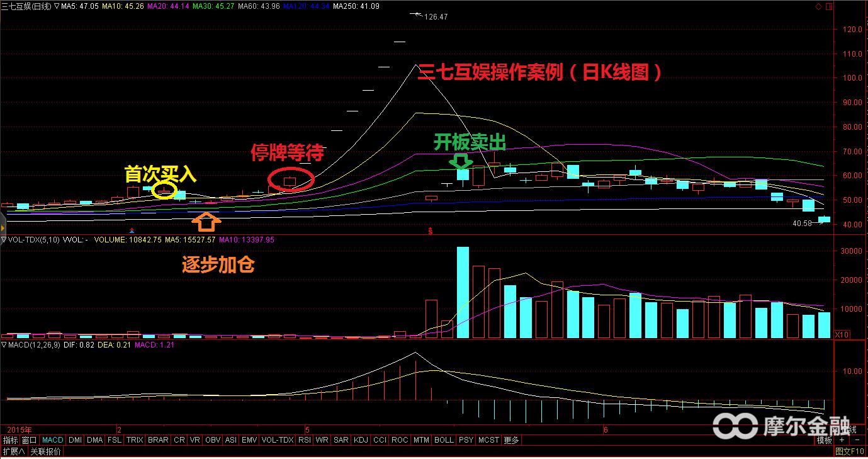Select the ROC indicator tab
Viewport: 868px width, 459px height.
400,440
